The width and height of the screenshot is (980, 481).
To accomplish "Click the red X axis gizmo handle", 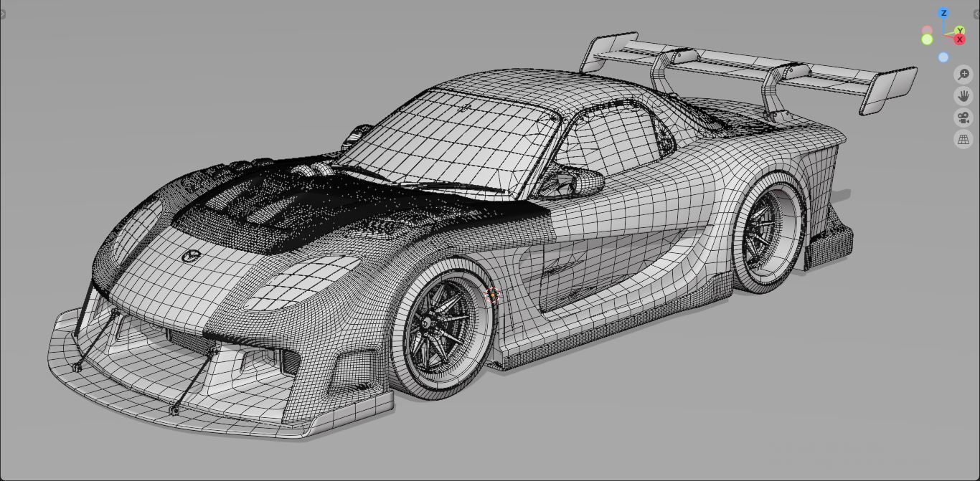I will click(x=959, y=39).
